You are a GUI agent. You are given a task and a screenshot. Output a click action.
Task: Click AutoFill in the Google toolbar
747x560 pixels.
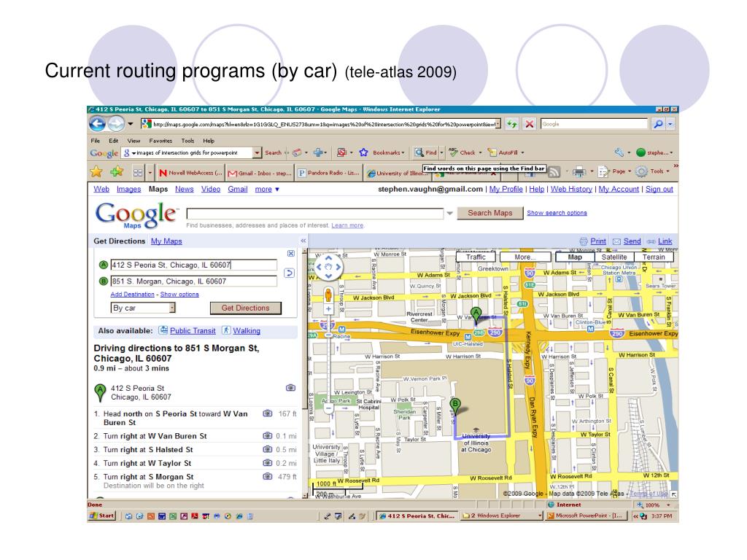[503, 152]
